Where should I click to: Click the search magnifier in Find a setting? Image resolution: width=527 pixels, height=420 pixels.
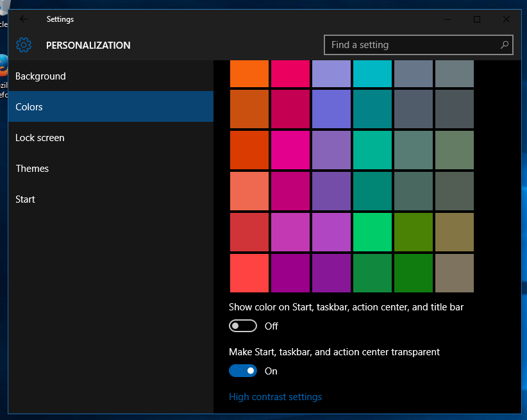tap(505, 45)
